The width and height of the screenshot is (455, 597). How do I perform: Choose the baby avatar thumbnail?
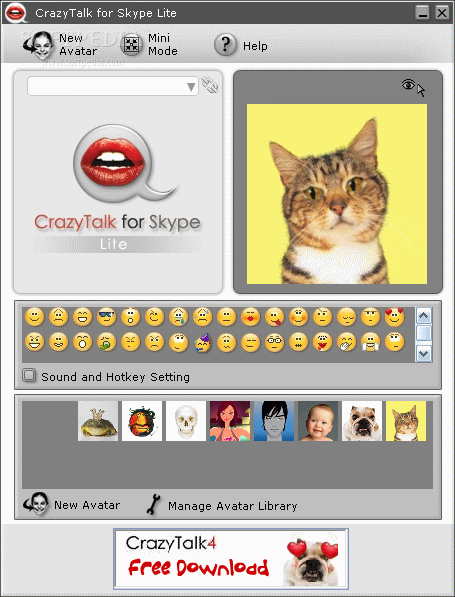(x=318, y=421)
